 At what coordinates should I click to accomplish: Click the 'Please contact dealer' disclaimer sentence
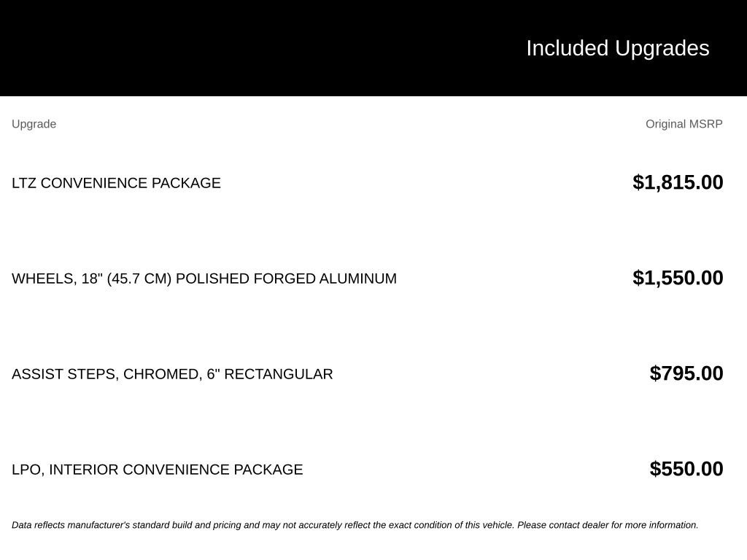coord(608,525)
